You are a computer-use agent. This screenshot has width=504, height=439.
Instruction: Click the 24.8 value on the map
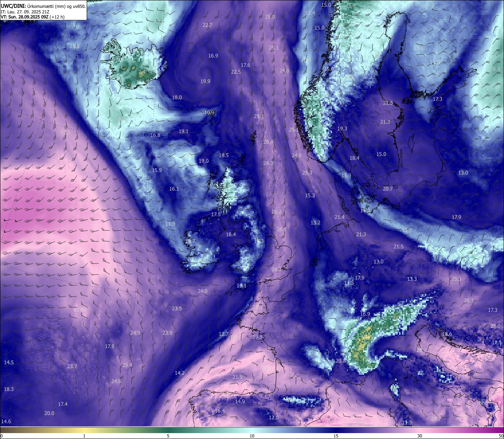click(284, 71)
